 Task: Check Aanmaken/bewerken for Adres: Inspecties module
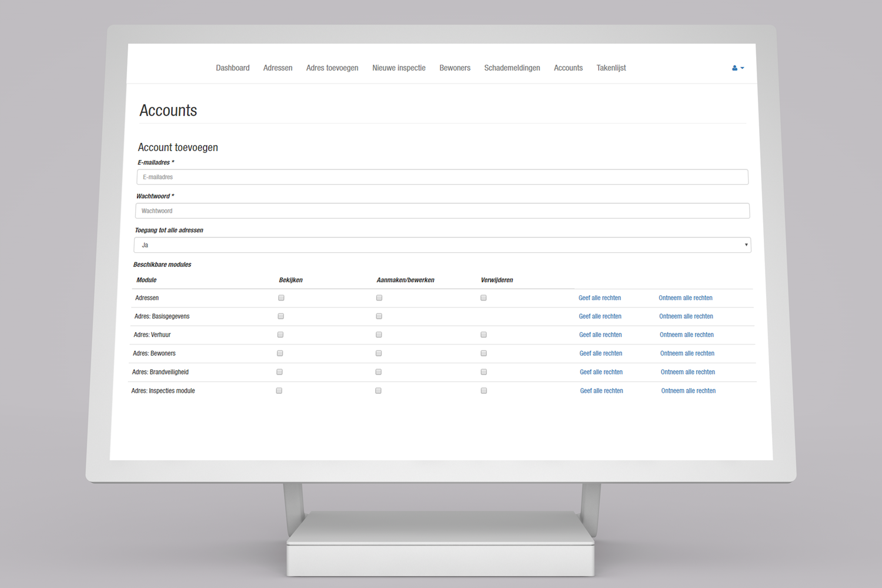[378, 391]
